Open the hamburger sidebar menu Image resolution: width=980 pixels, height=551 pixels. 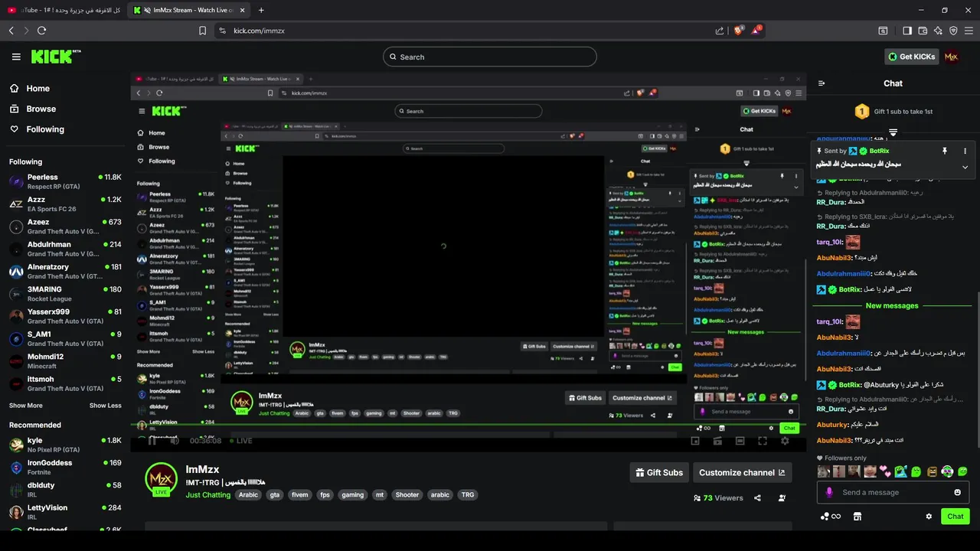point(16,57)
